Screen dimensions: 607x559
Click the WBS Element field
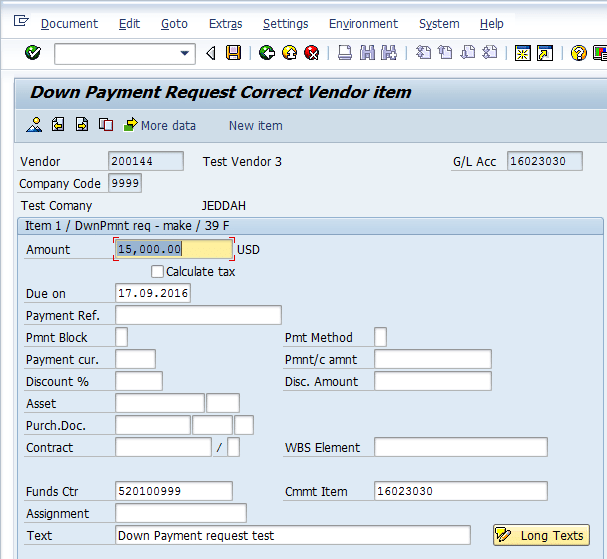461,447
